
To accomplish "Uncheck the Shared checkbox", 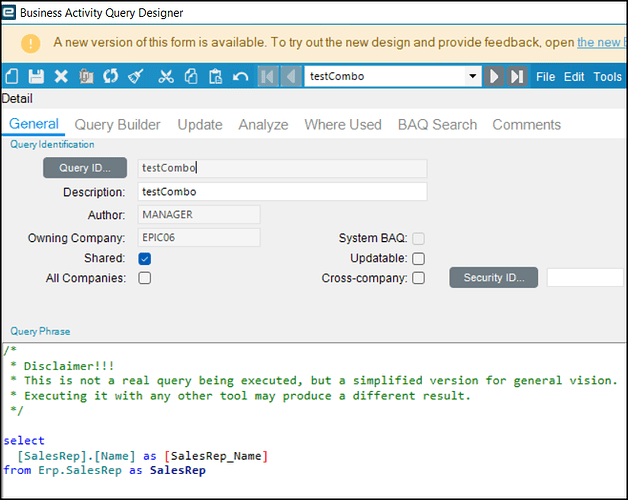I will tap(145, 259).
